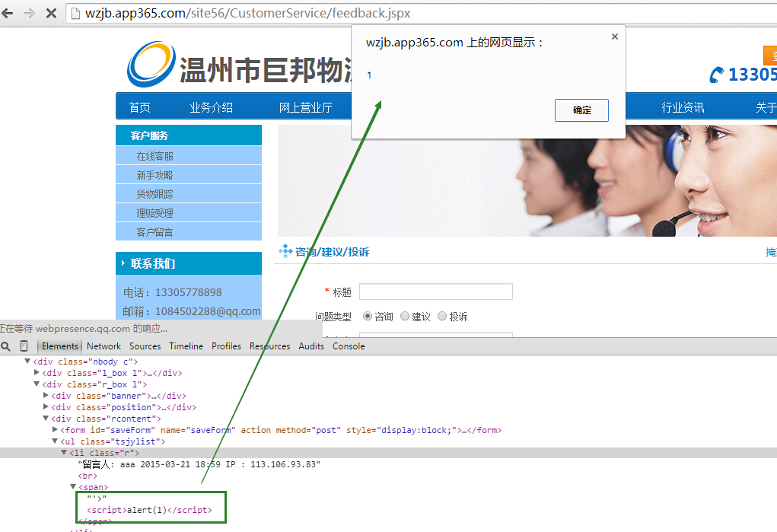777x532 pixels.
Task: Click the phone handset icon
Action: click(716, 75)
